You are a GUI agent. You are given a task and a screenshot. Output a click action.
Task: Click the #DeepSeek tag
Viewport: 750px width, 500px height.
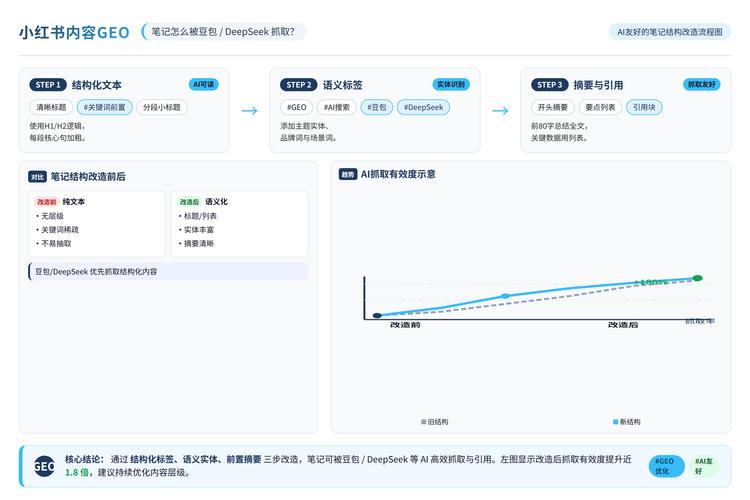pos(423,107)
